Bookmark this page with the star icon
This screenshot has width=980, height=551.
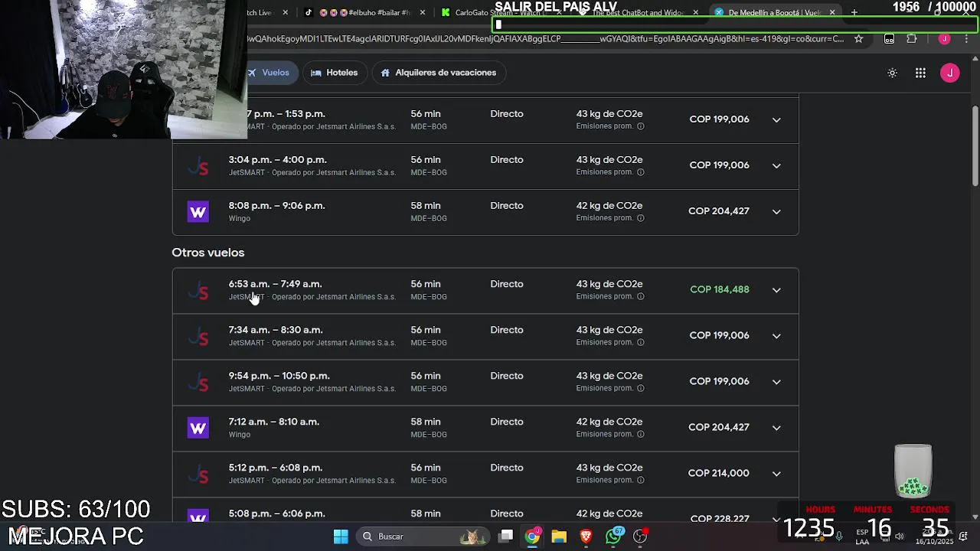click(859, 38)
